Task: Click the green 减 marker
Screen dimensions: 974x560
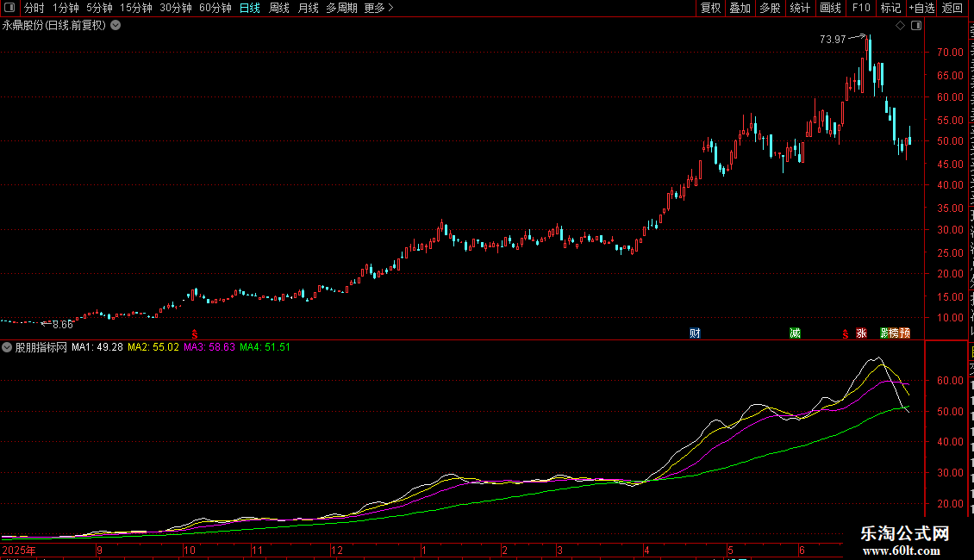Action: point(795,333)
